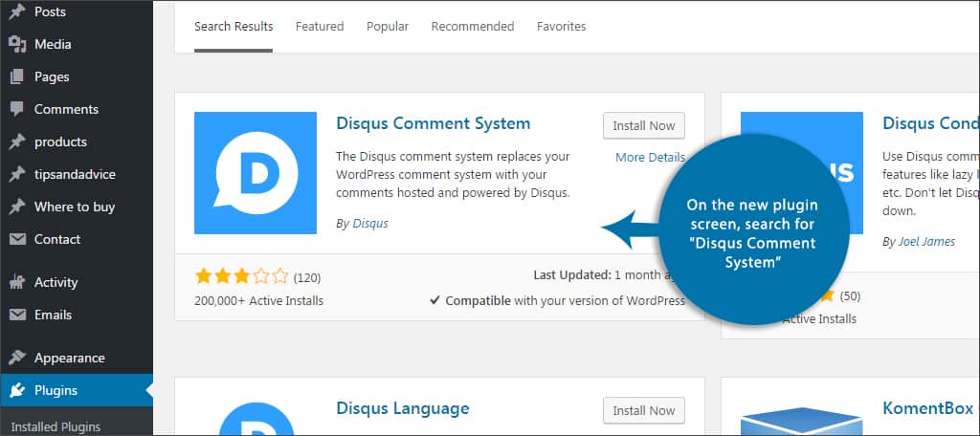Switch to the Search Results tab
This screenshot has height=436, width=980.
pos(234,26)
